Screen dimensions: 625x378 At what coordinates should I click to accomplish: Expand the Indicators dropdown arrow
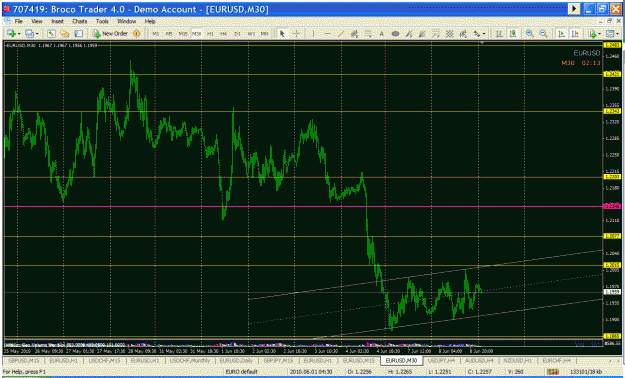pos(599,34)
